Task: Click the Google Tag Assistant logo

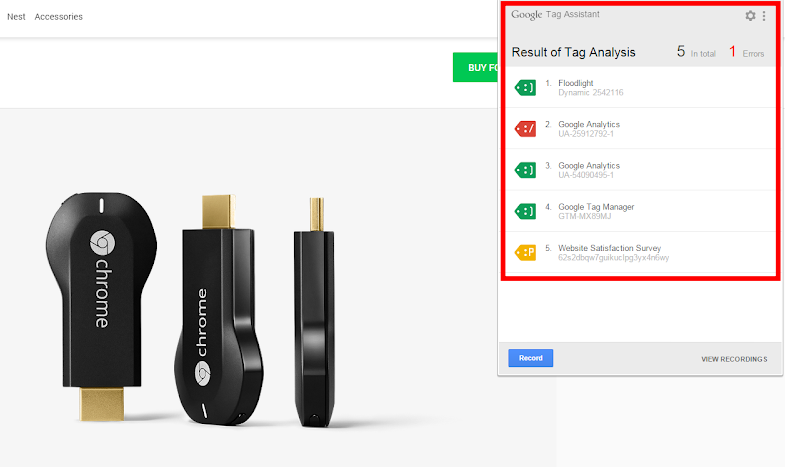Action: (555, 15)
